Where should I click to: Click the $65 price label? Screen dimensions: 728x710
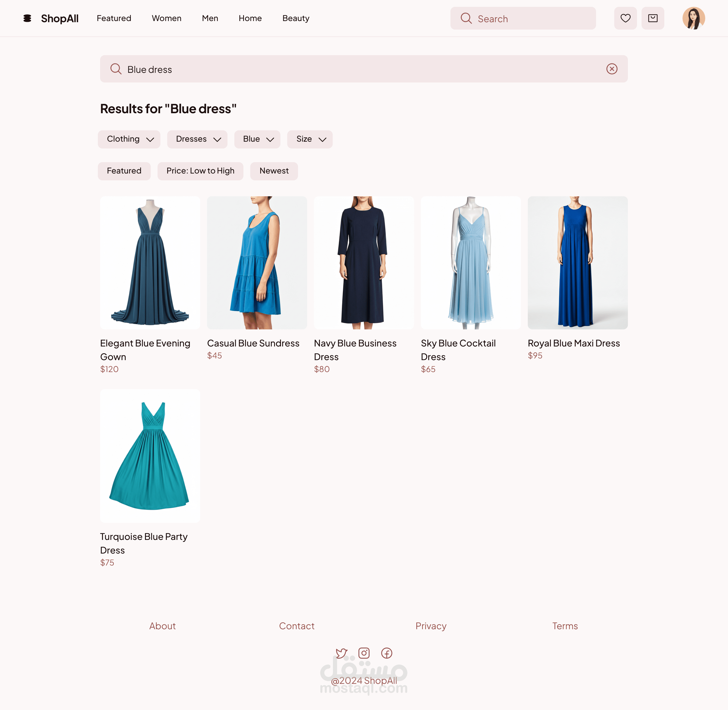pyautogui.click(x=428, y=369)
